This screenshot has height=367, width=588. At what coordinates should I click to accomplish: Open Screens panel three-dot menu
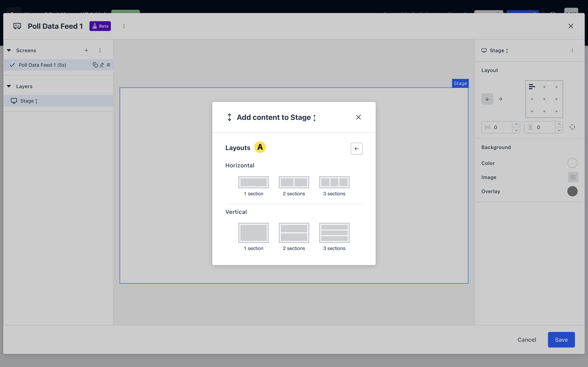coord(100,50)
